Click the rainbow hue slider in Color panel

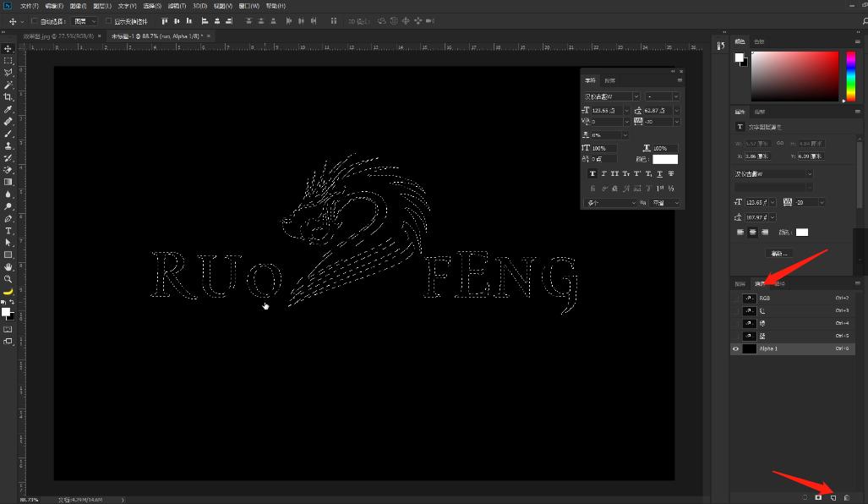coord(850,76)
